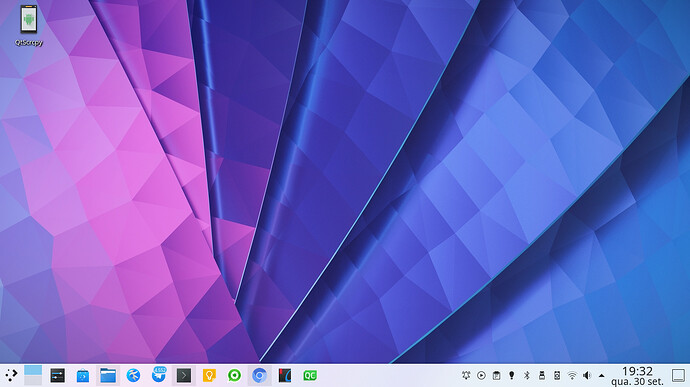Click the removable devices tray icon
This screenshot has width=690, height=387.
pos(542,376)
